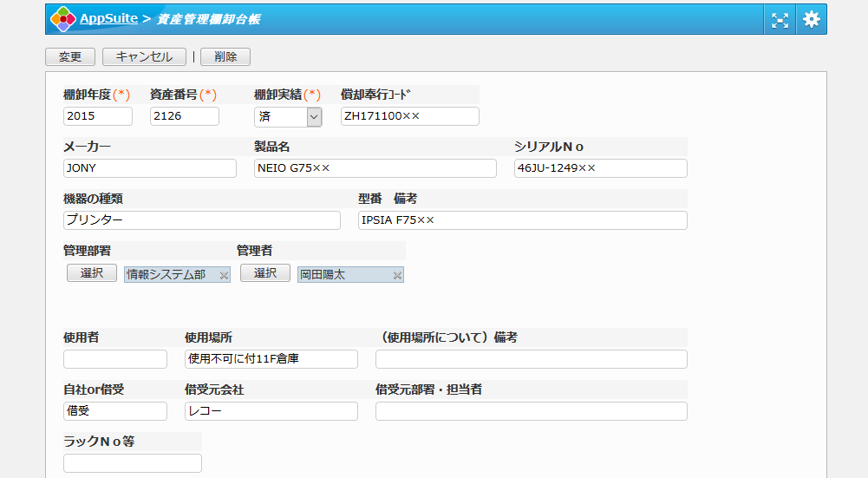Focus the 棚卸年度 input field
This screenshot has height=478, width=868.
point(98,116)
